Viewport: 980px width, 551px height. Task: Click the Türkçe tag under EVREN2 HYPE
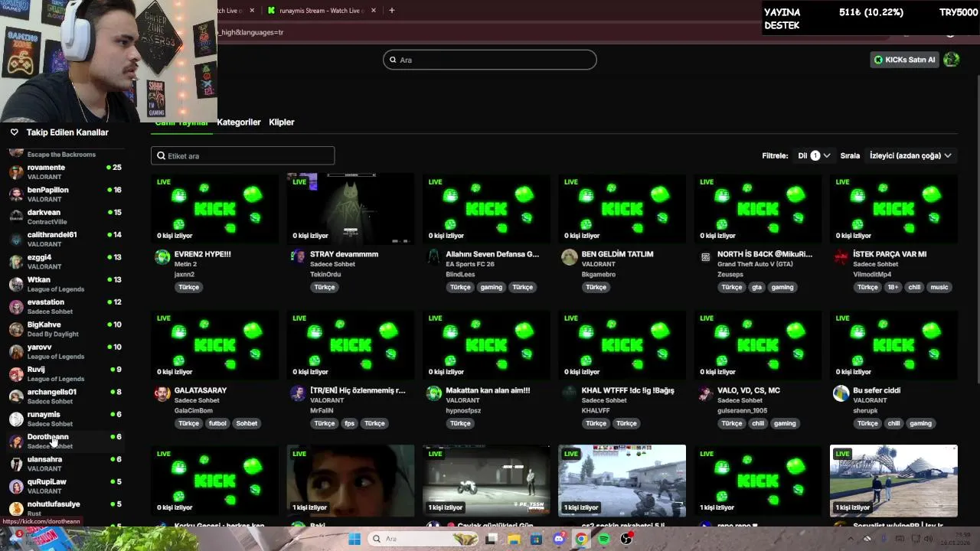click(188, 287)
